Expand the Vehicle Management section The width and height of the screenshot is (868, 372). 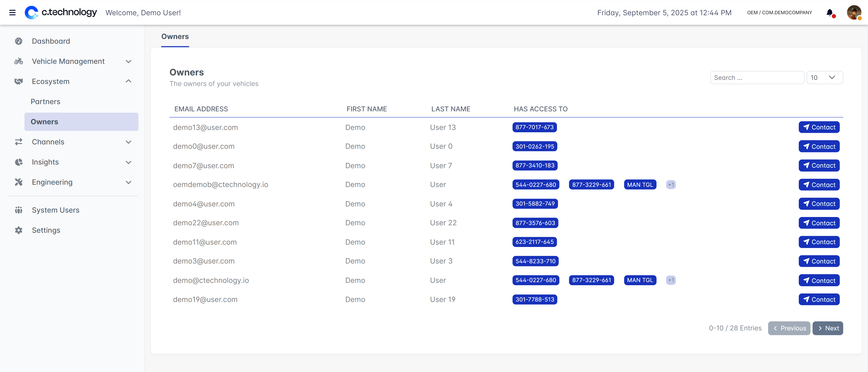pos(128,61)
